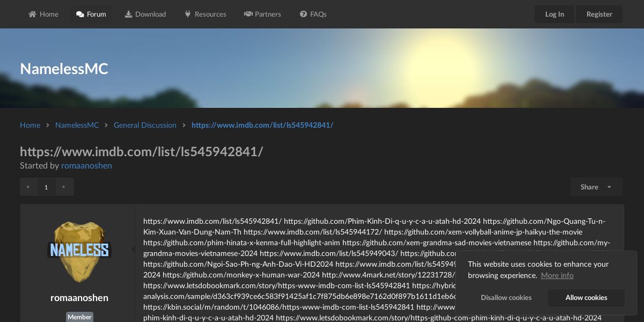Click the Nameless gold avatar image
Screen dimensions: 644x322
point(79,252)
